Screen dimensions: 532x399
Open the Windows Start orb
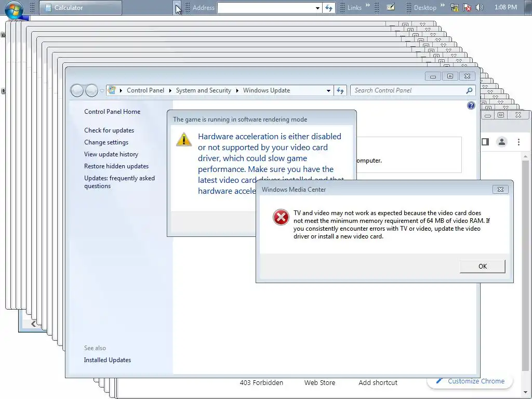14,9
